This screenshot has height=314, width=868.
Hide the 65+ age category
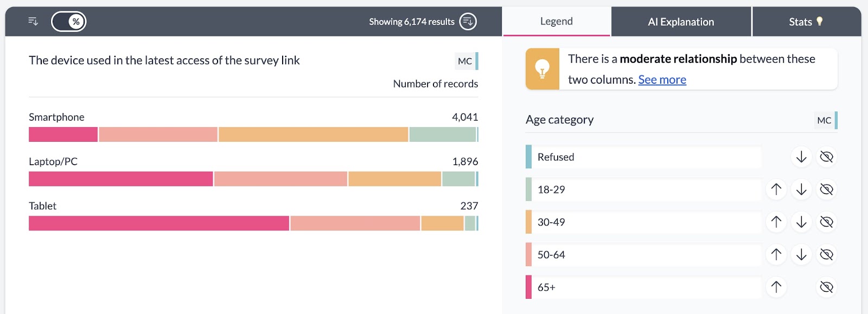point(826,287)
